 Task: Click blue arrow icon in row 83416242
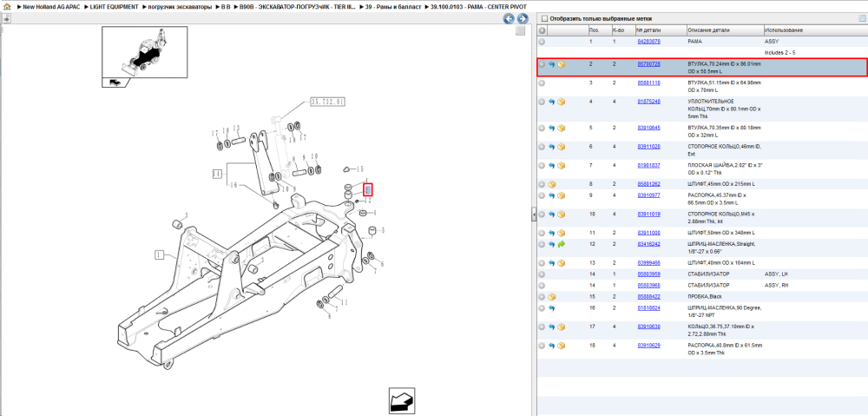coord(551,244)
